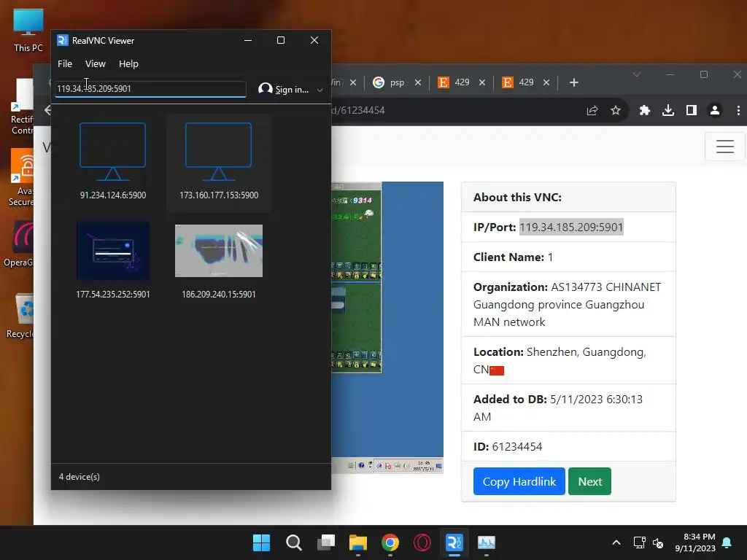
Task: Toggle the Chrome side panel icon
Action: [692, 111]
